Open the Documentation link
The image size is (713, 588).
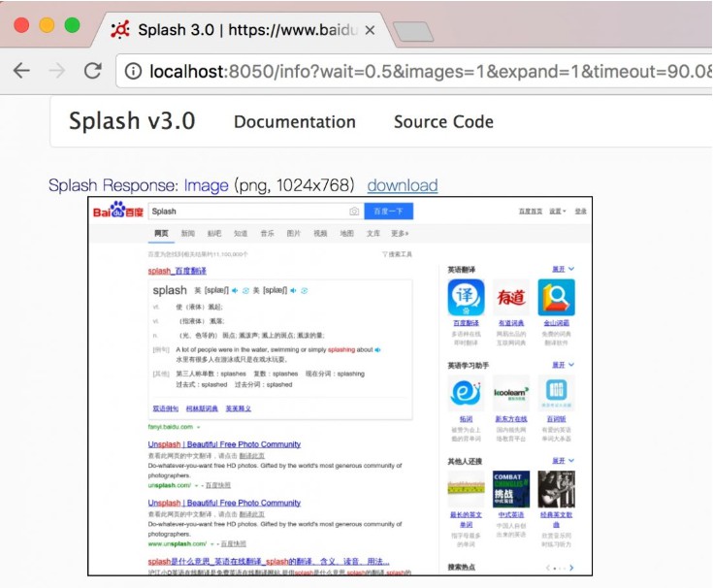[295, 122]
